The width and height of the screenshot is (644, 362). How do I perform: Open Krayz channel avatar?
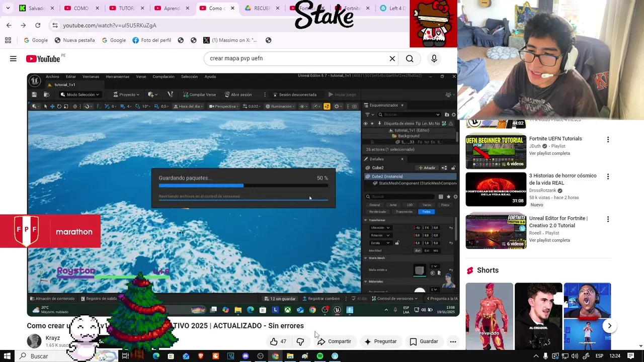(x=34, y=341)
